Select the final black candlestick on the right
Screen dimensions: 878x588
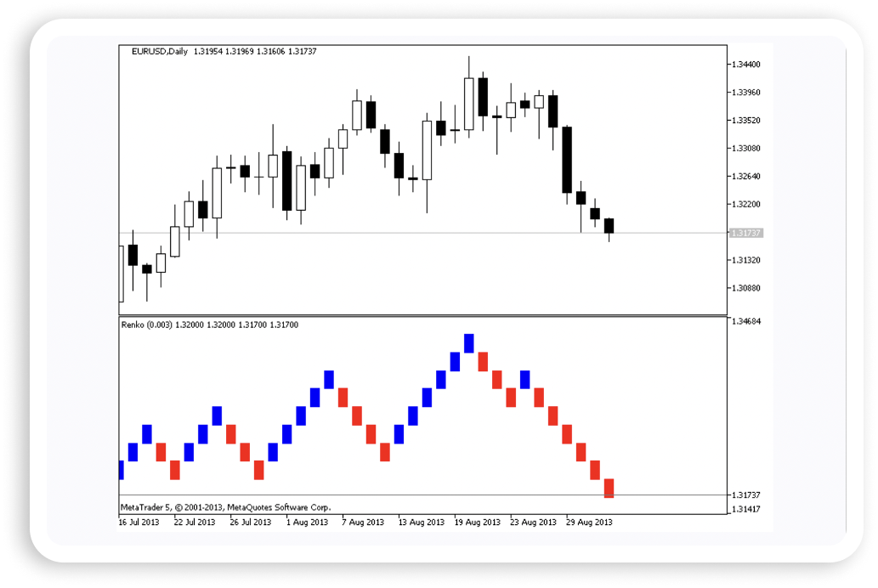click(x=609, y=225)
